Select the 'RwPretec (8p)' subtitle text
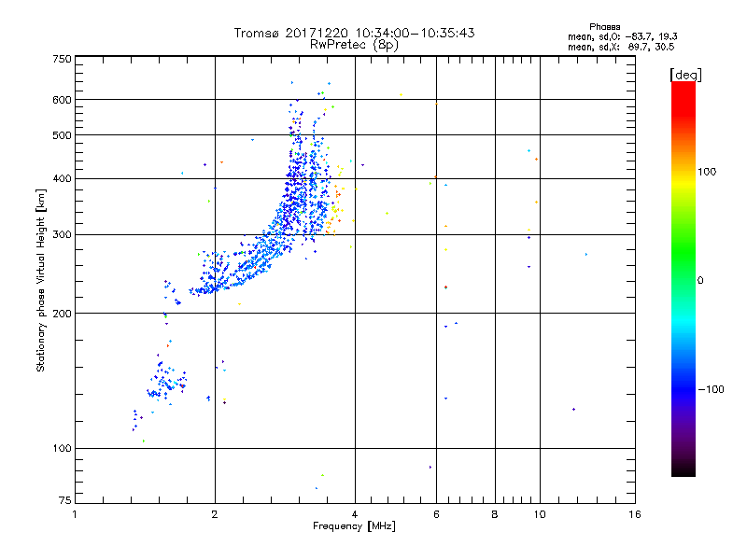 [x=354, y=45]
